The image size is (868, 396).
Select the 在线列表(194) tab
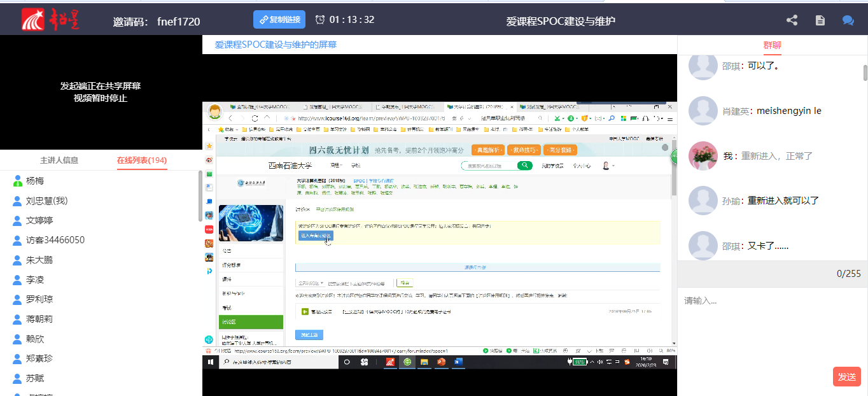pos(141,160)
